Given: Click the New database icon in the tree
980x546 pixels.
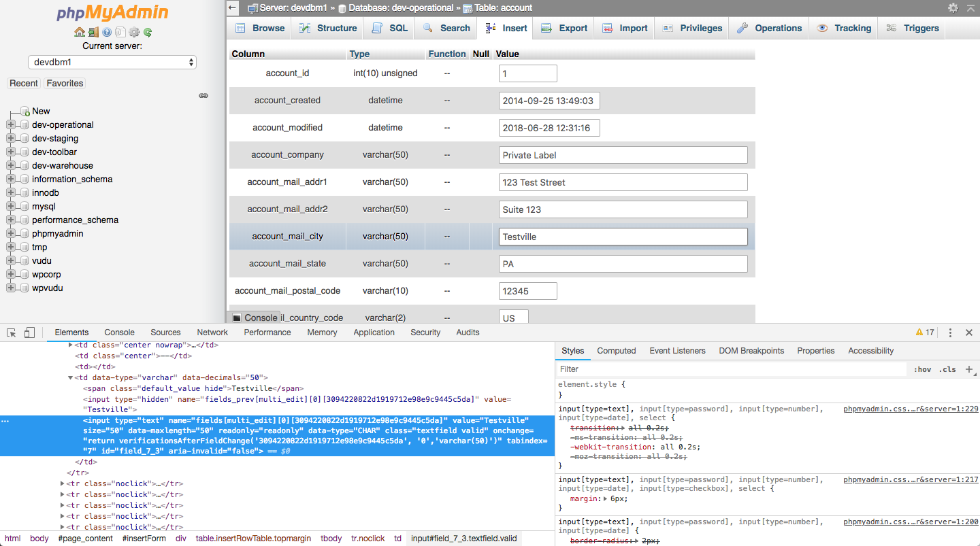Looking at the screenshot, I should (x=24, y=112).
